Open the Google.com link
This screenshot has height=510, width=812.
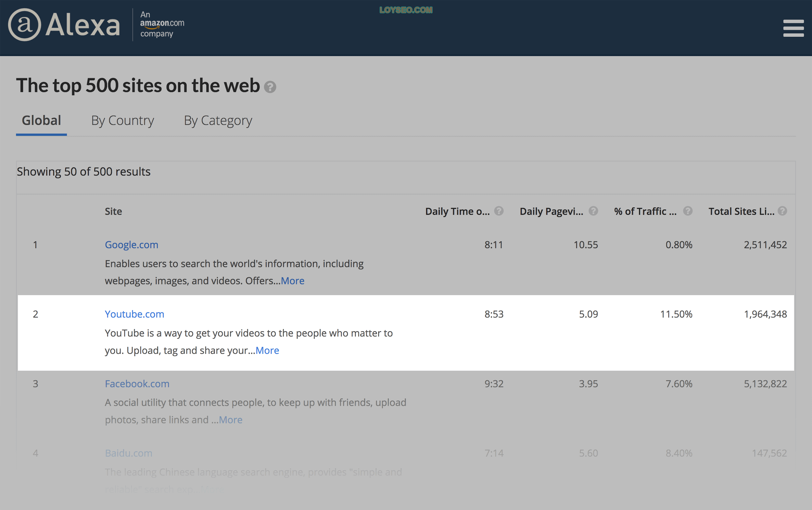pyautogui.click(x=132, y=245)
